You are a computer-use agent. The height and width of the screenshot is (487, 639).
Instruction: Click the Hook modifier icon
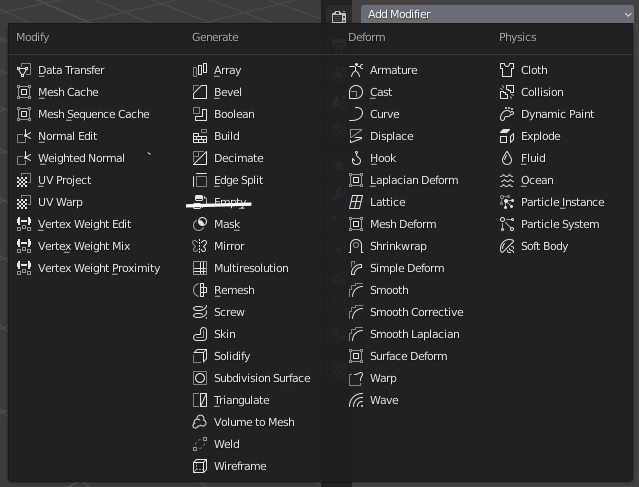click(356, 158)
